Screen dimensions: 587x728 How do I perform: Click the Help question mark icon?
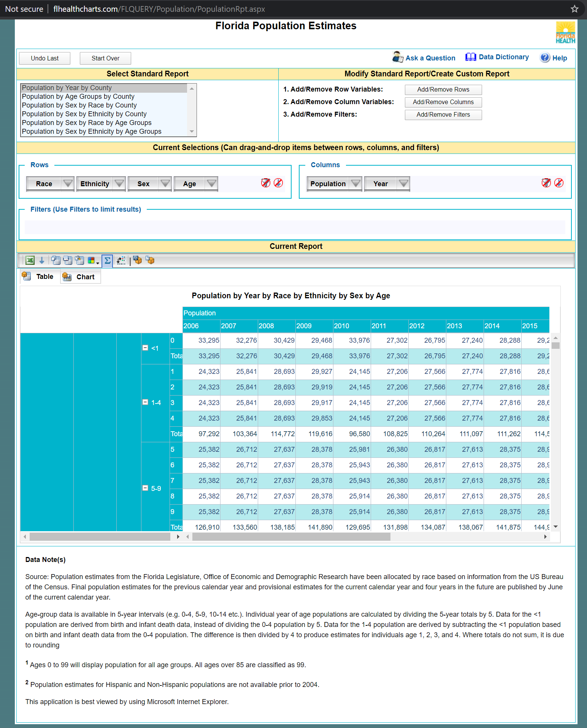point(545,58)
